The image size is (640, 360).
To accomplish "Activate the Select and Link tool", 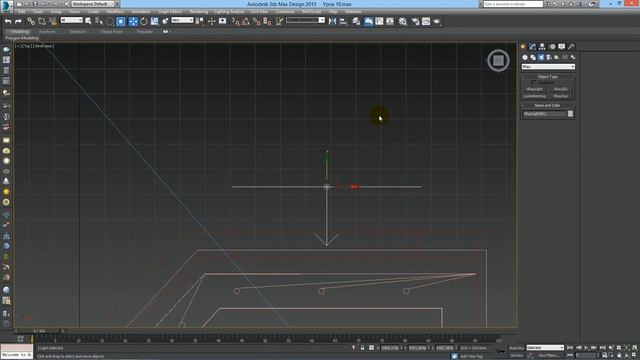I will tap(31, 21).
